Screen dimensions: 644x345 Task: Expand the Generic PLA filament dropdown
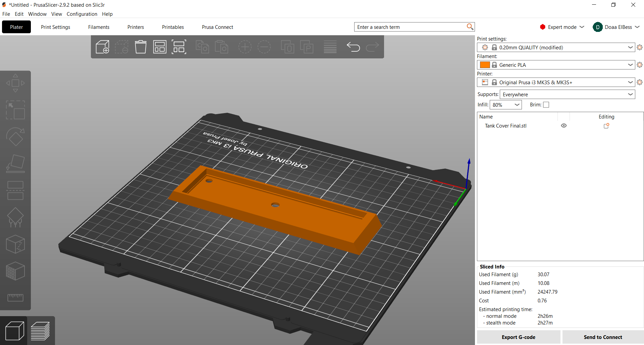[x=630, y=65]
